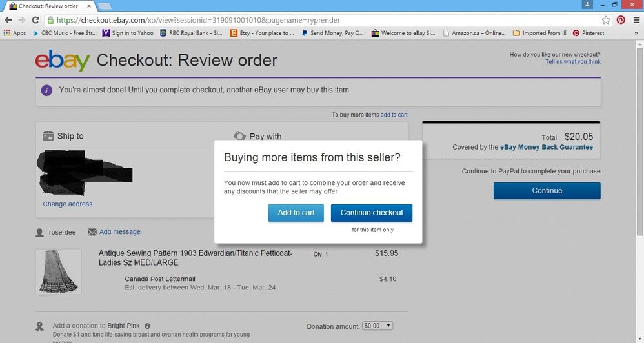The image size is (644, 343).
Task: Click the Pinterest extension button in toolbar
Action: pos(621,20)
